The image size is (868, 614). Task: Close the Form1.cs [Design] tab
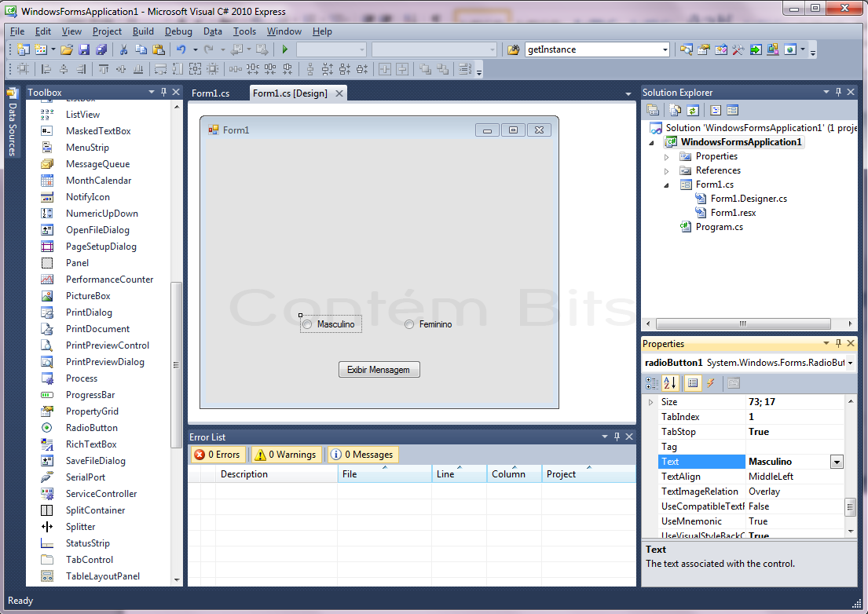pyautogui.click(x=339, y=93)
